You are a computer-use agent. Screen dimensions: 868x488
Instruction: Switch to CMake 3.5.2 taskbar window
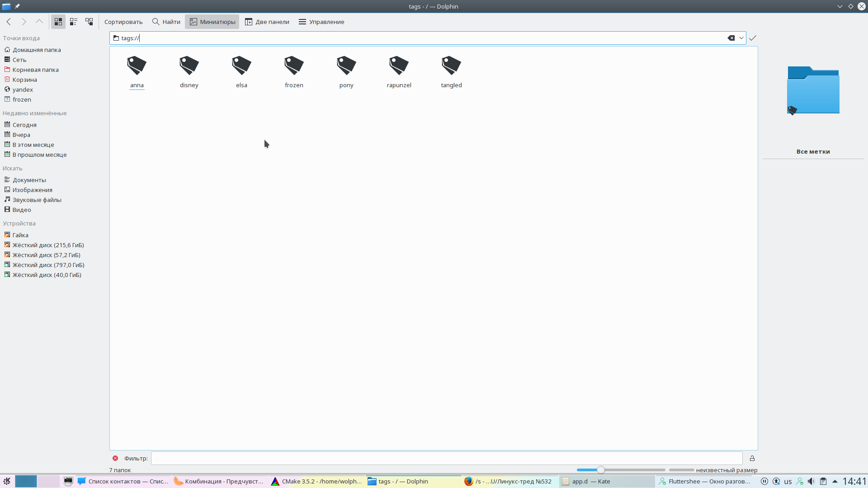(x=317, y=481)
